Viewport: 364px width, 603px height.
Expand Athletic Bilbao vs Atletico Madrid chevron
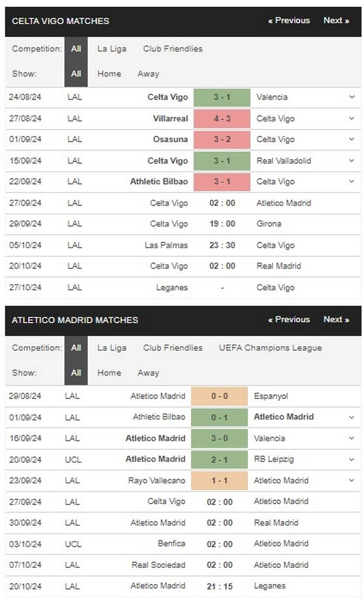(352, 417)
